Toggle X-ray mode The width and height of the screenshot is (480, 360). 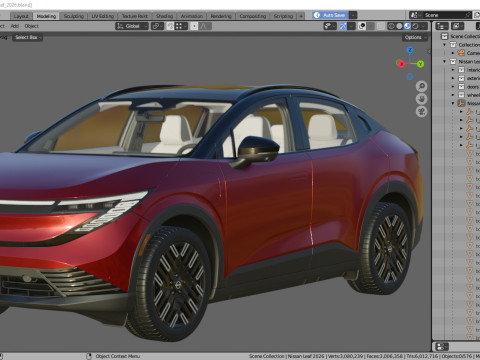[381, 26]
